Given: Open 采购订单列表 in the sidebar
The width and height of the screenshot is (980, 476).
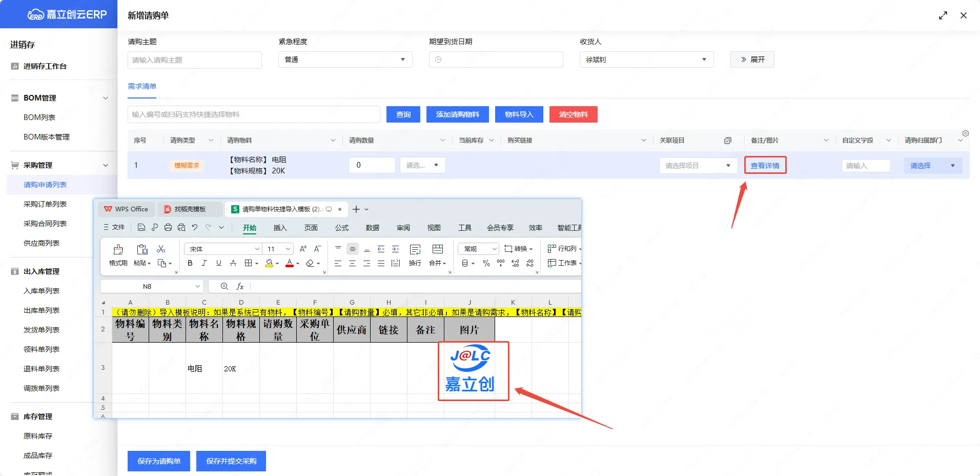Looking at the screenshot, I should 45,204.
